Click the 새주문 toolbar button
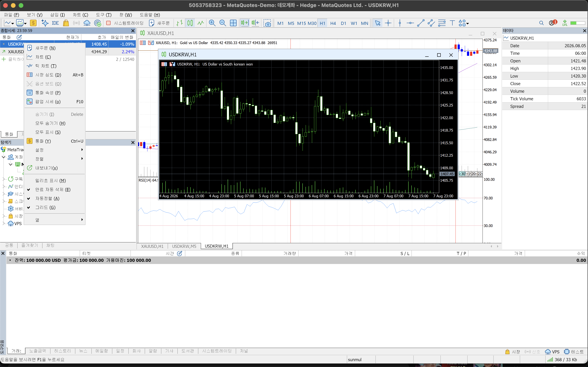This screenshot has width=588, height=367. coord(160,23)
